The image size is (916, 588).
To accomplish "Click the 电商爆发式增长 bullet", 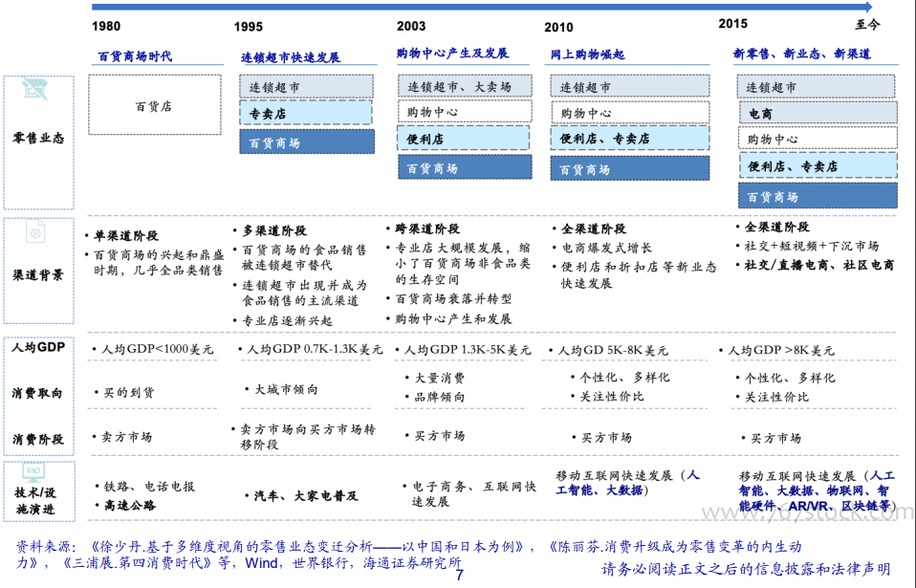I will point(607,248).
